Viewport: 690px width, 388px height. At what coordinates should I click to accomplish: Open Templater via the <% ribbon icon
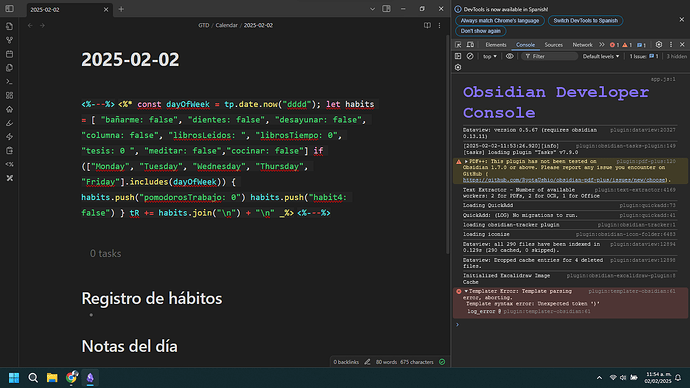9,165
